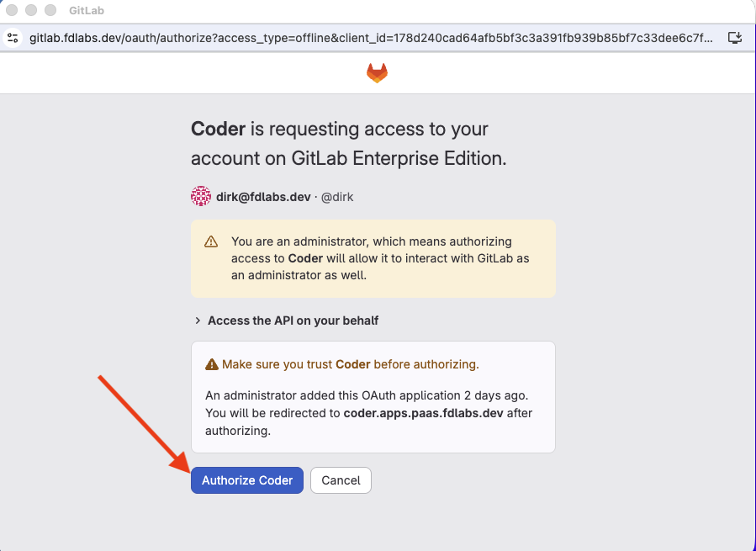
Task: Click the maximize window button
Action: (50, 10)
